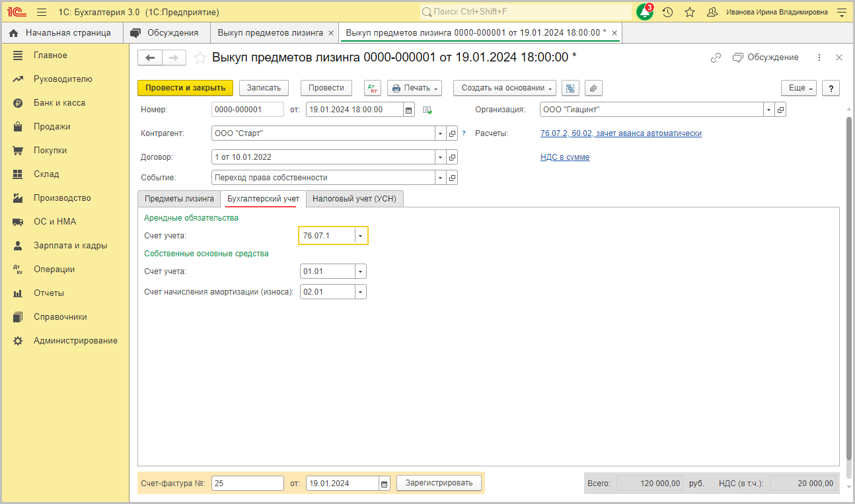Click the vertical form scrollbar
The height and width of the screenshot is (504, 855).
(849, 288)
